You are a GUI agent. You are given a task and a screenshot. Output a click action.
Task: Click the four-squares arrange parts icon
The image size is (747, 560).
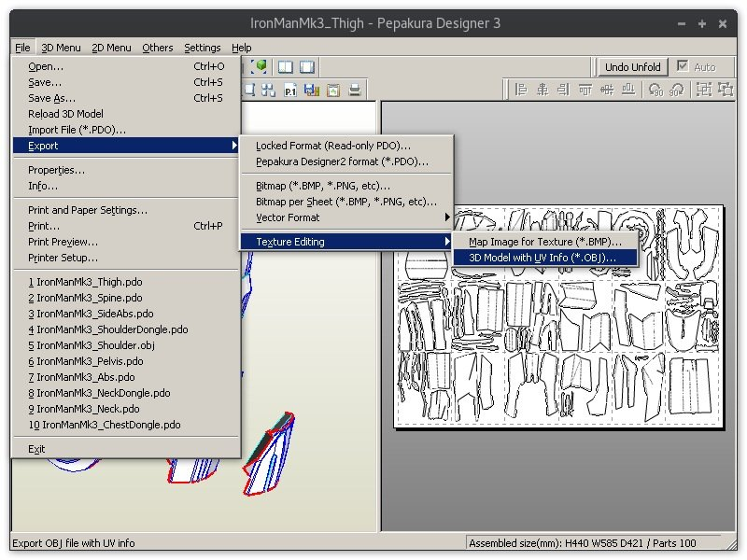269,90
